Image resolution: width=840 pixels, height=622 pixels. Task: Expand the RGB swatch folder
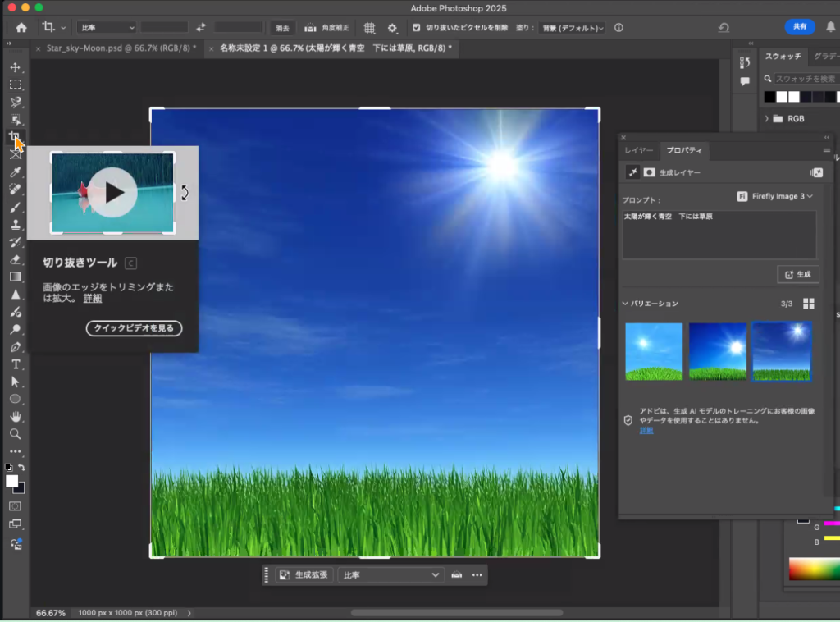(x=767, y=118)
